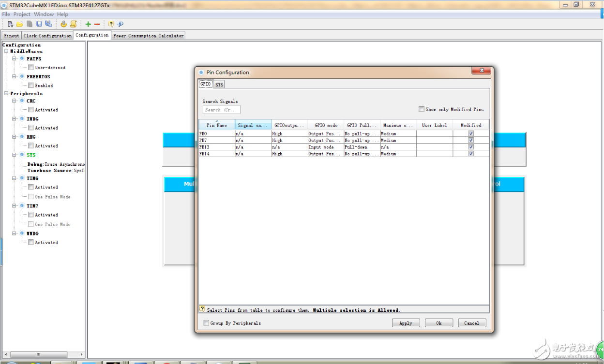Click the question-mark hint icon in dialog

point(202,308)
